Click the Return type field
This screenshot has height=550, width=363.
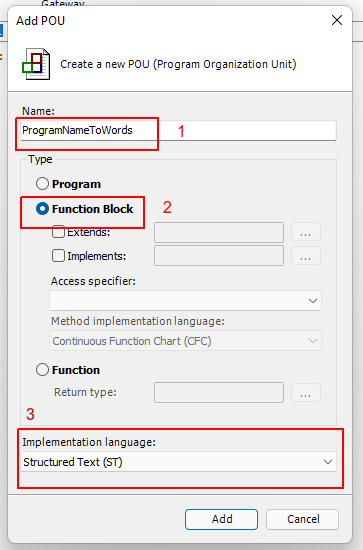[219, 392]
